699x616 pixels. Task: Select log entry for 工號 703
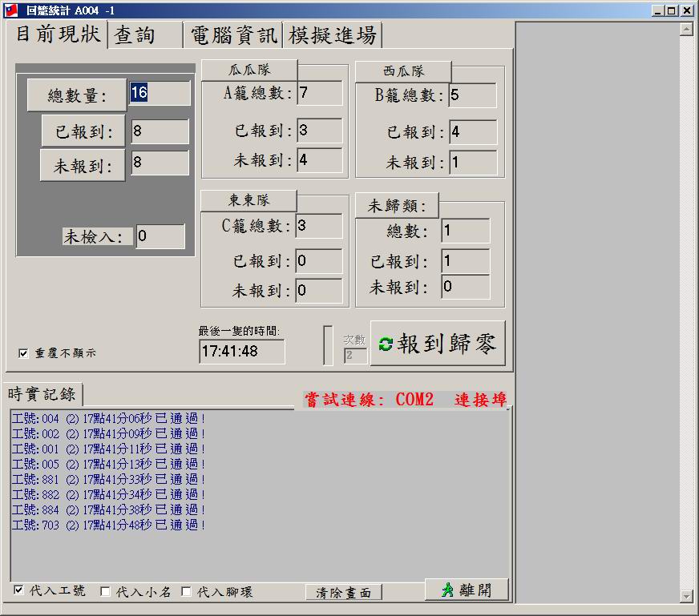[109, 525]
